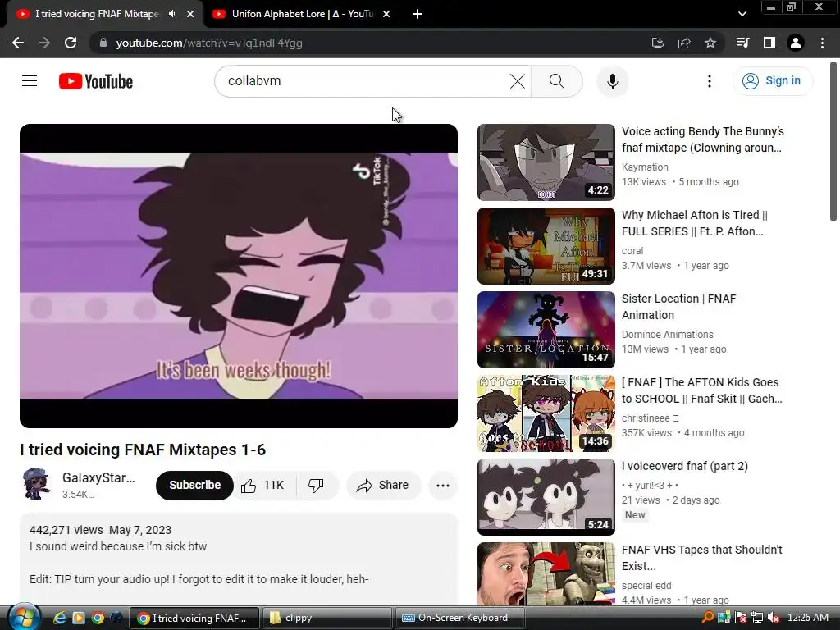The image size is (840, 630).
Task: Like the video (11K)
Action: tap(263, 486)
